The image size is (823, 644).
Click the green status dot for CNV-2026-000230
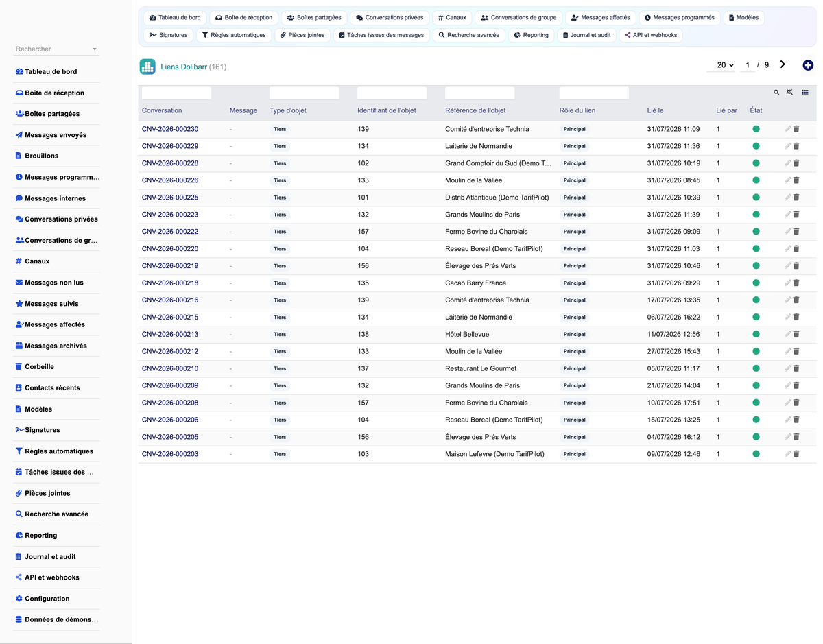(756, 129)
